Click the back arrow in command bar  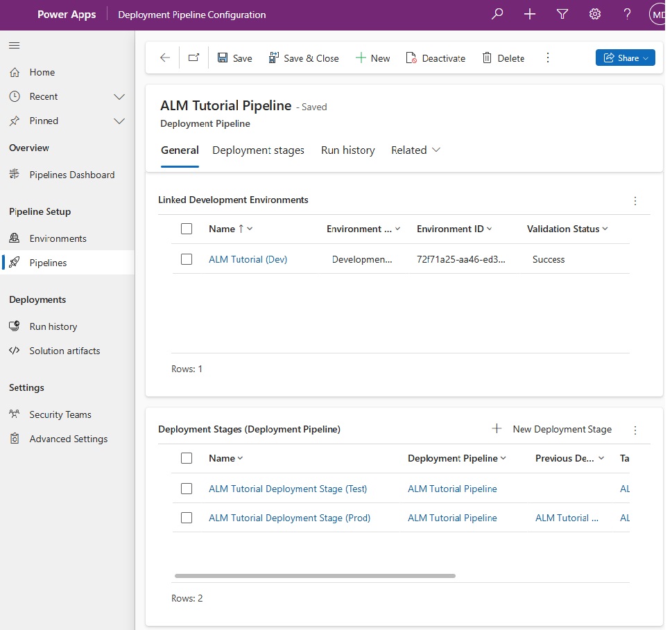165,58
